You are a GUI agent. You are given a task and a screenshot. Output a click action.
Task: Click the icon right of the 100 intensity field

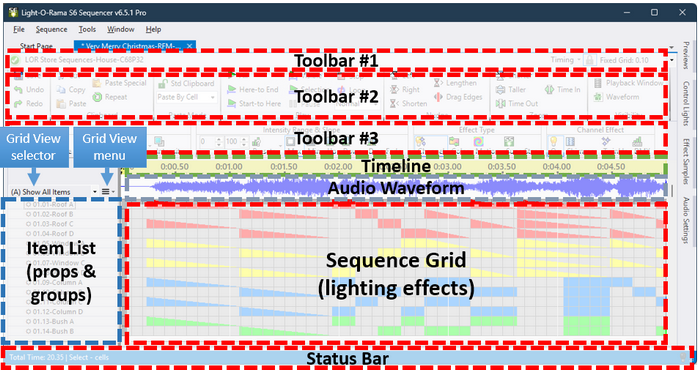pos(256,142)
